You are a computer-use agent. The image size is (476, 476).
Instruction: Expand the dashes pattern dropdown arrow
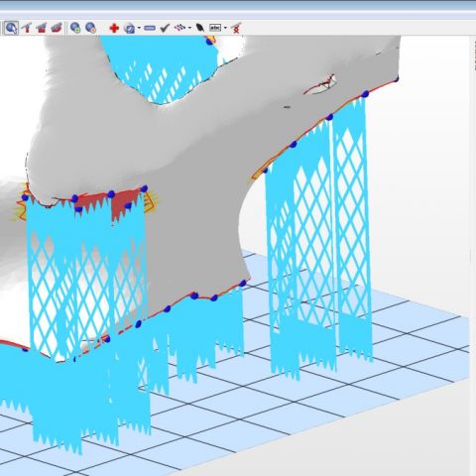click(x=189, y=28)
